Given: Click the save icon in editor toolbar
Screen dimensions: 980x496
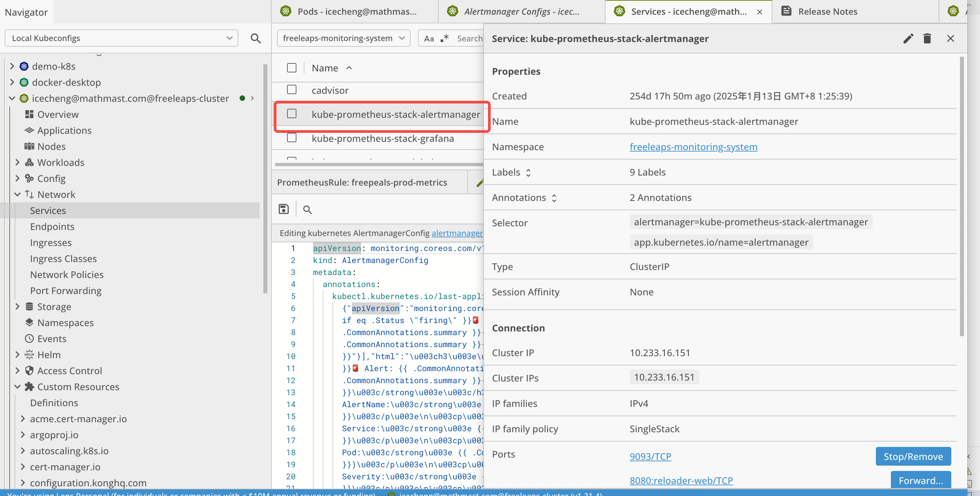Looking at the screenshot, I should (283, 209).
